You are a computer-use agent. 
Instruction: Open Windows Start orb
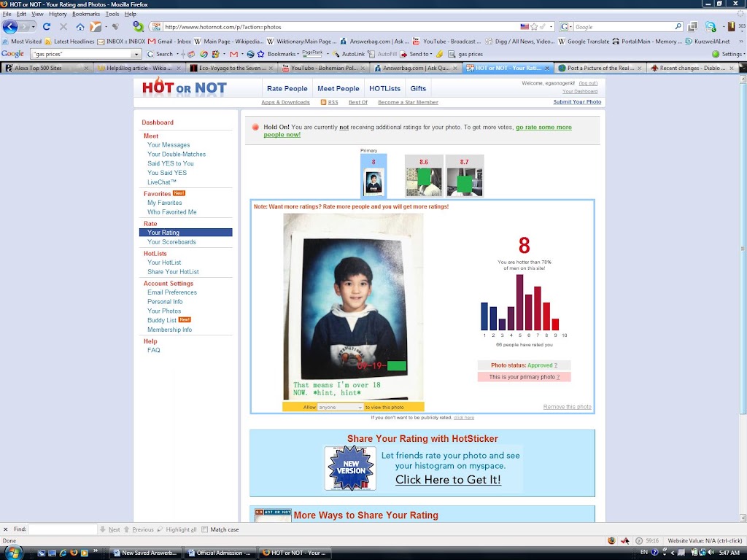13,553
